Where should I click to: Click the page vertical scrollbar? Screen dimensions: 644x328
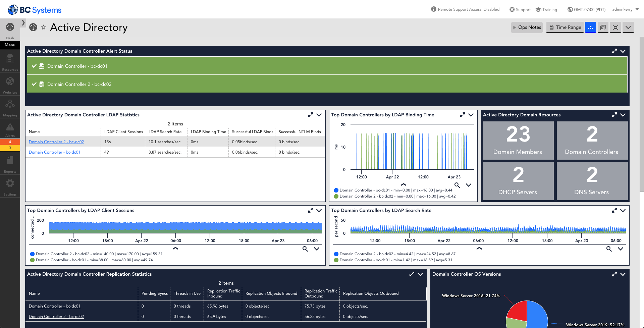642,114
